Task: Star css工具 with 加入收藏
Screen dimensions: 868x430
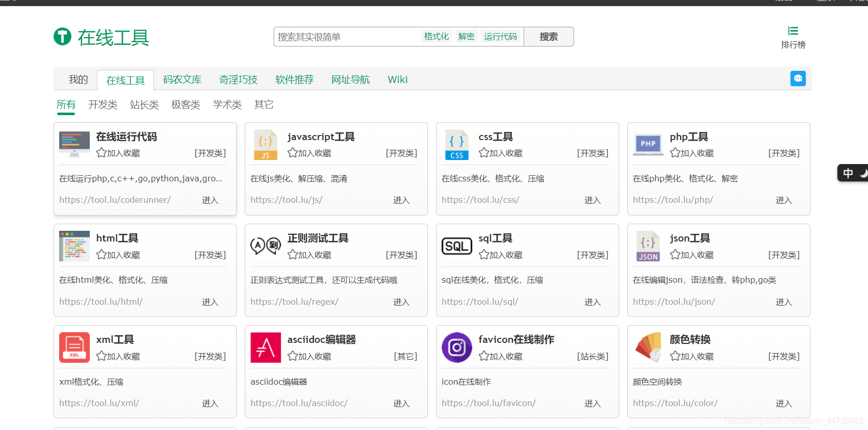Action: pos(501,153)
